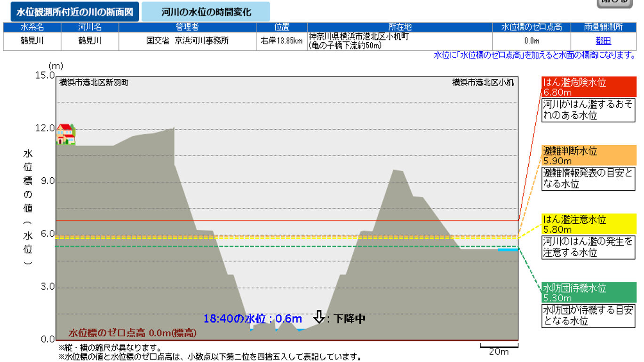Click the house icon on the left bank
The height and width of the screenshot is (362, 644).
pos(66,134)
